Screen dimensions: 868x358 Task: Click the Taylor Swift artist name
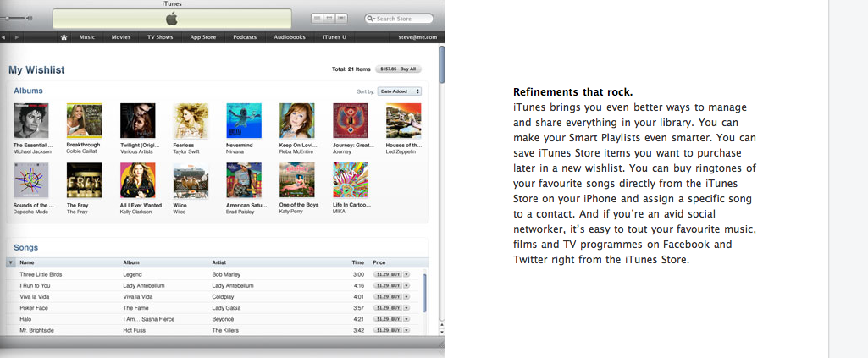click(x=190, y=151)
